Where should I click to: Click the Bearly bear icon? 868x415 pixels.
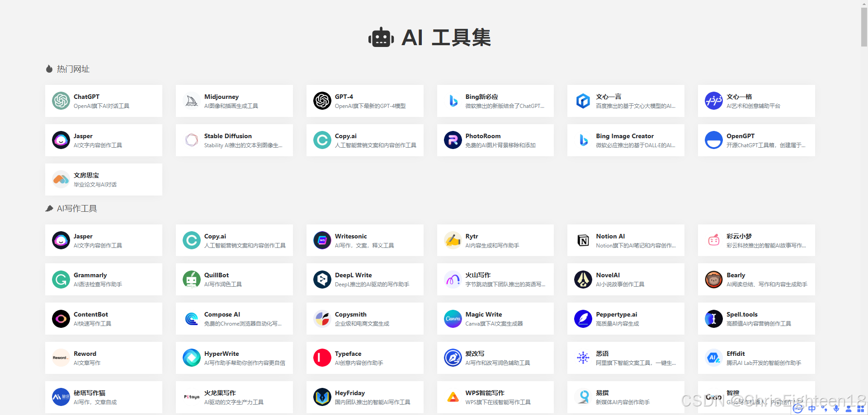(x=714, y=280)
